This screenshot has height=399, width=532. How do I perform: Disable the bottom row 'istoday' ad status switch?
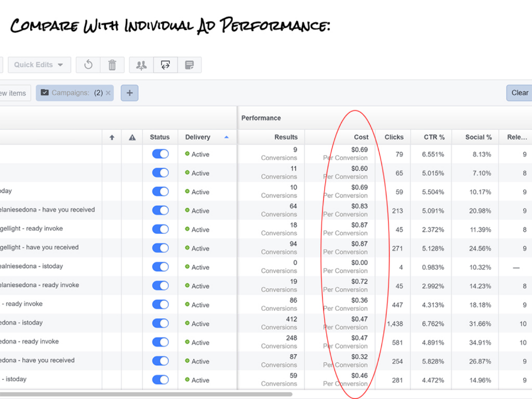click(x=160, y=380)
